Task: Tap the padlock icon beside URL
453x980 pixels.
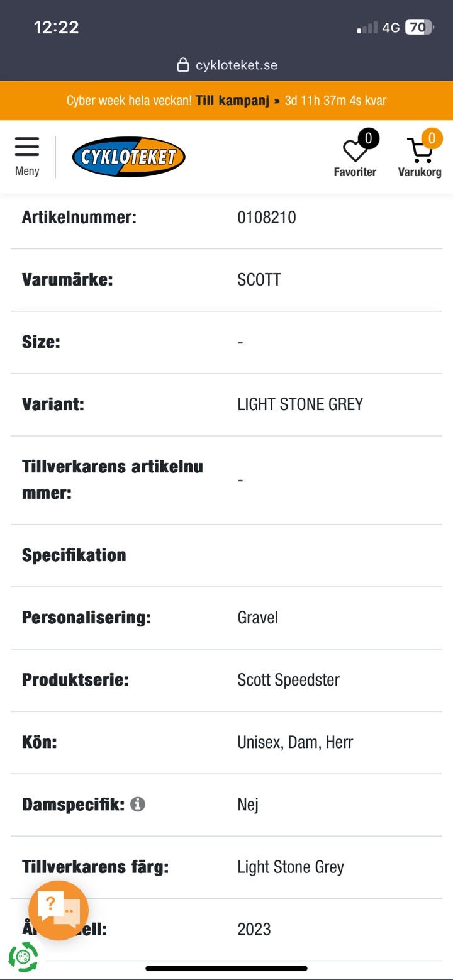Action: click(183, 65)
